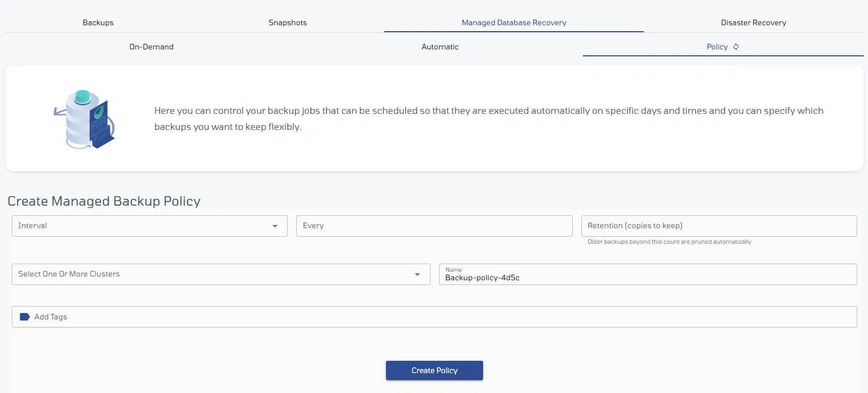Viewport: 868px width, 393px height.
Task: Click the blue tag icon in Add Tags
Action: tap(25, 317)
